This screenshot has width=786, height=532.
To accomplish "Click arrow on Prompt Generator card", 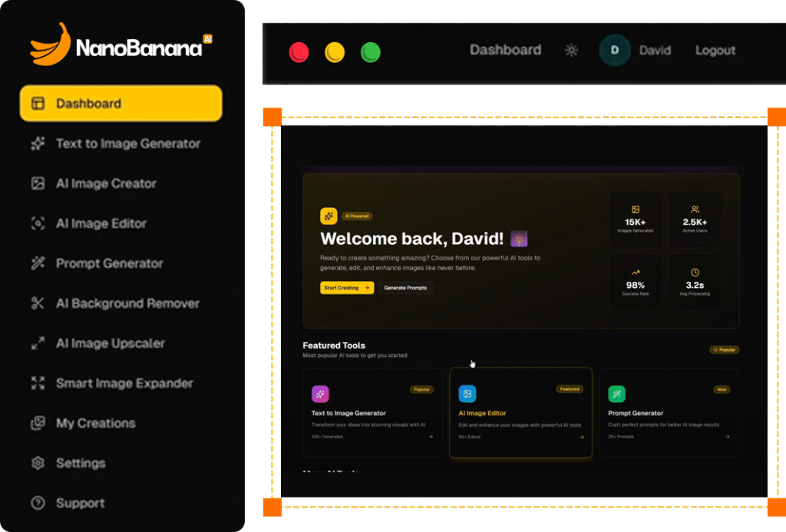I will 727,437.
